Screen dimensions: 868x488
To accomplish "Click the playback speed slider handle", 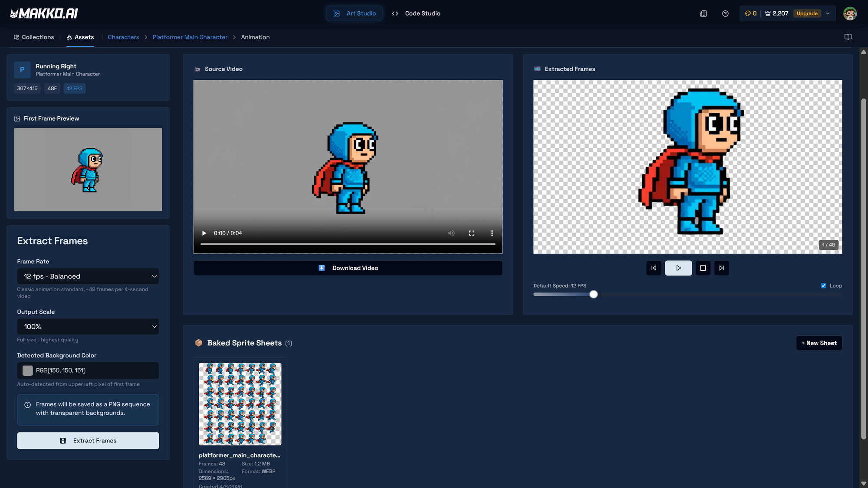I will click(x=594, y=295).
